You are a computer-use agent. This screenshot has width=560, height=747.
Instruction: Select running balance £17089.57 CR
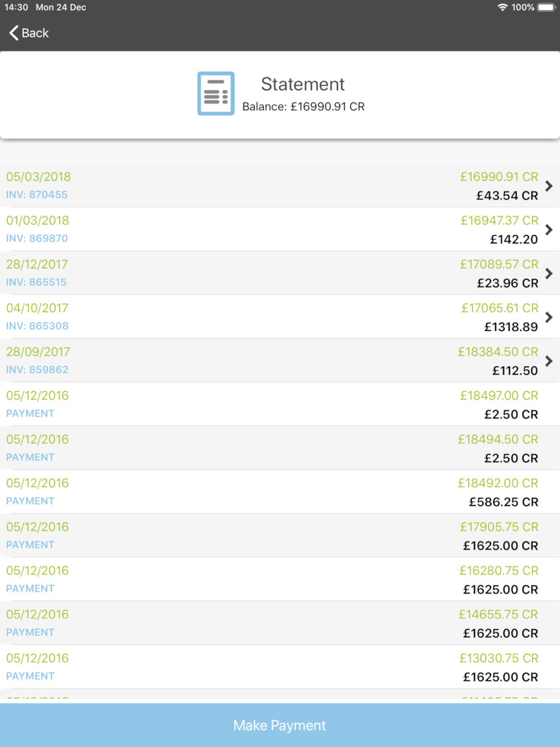click(x=499, y=264)
